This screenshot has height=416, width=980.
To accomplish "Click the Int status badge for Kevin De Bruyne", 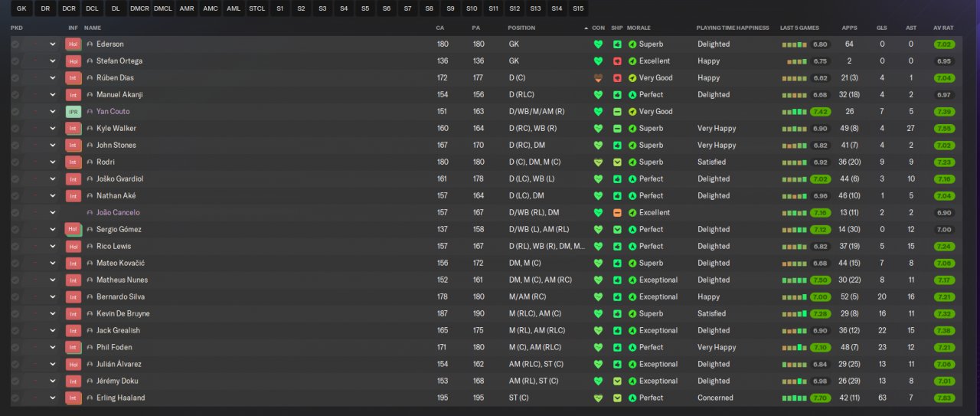I will pyautogui.click(x=73, y=314).
